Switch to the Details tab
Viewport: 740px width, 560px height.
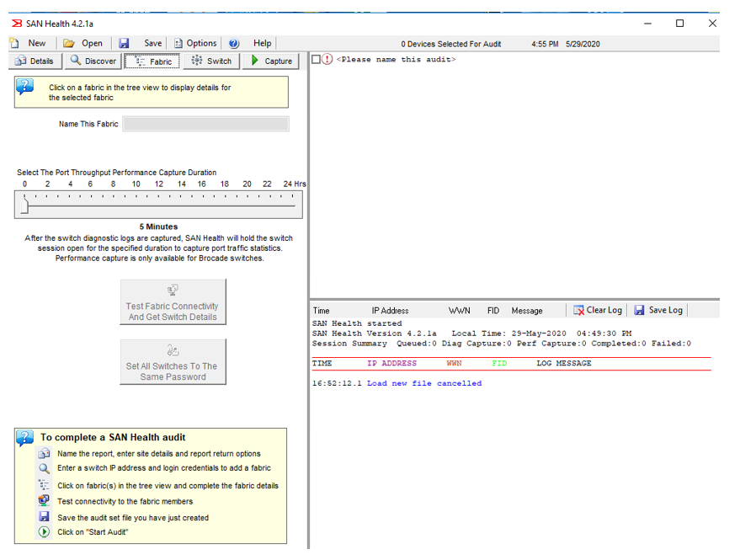coord(35,61)
